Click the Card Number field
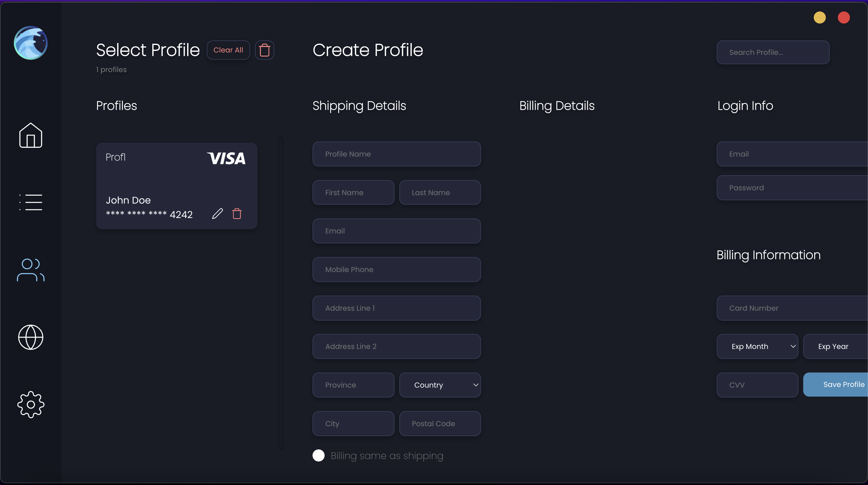The width and height of the screenshot is (868, 485). click(x=792, y=308)
